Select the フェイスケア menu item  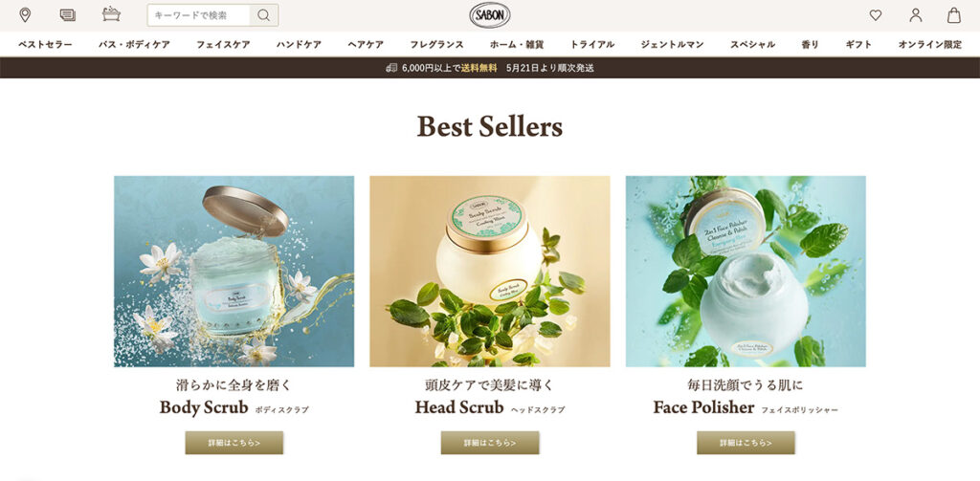click(223, 44)
